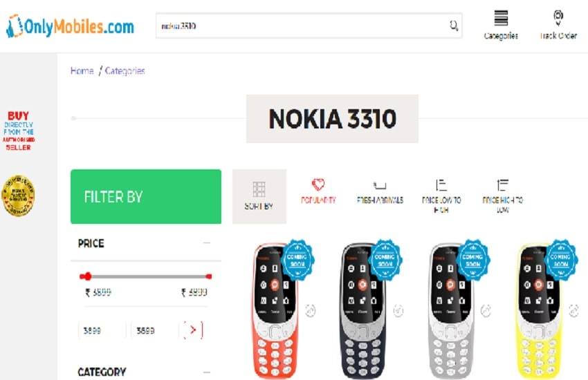Click the minimum price input field
Image resolution: width=588 pixels, height=380 pixels.
102,330
